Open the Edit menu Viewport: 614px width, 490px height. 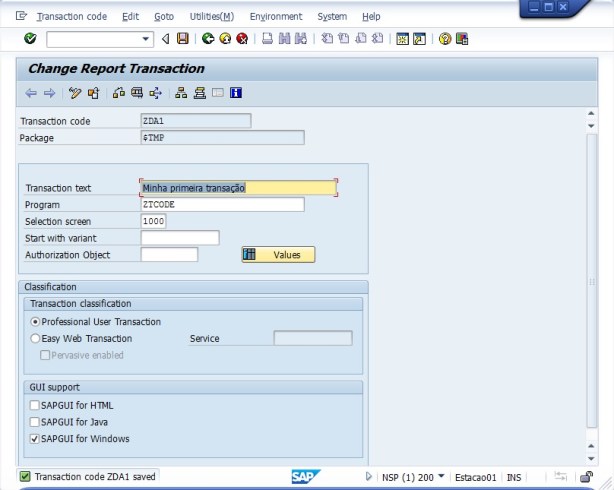point(130,16)
